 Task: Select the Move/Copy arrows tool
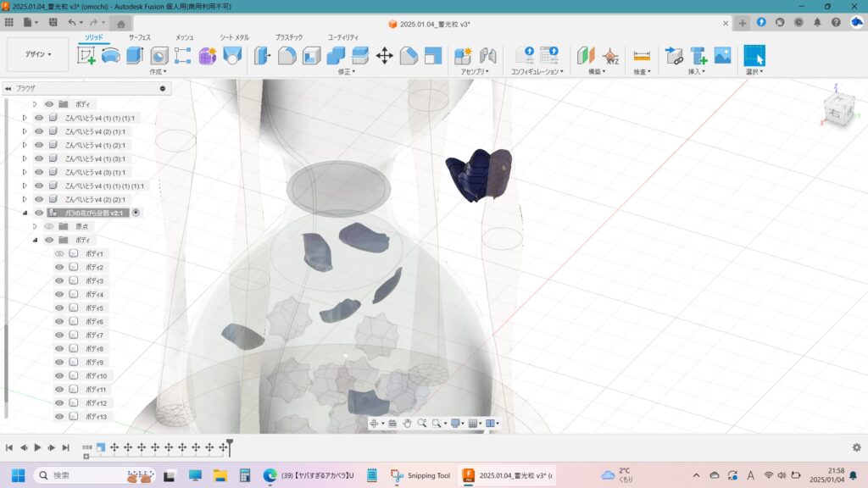coord(384,56)
